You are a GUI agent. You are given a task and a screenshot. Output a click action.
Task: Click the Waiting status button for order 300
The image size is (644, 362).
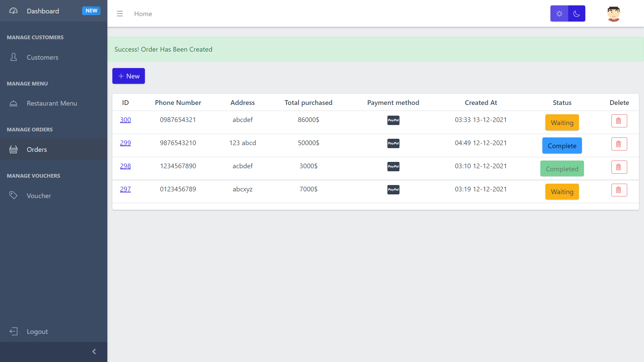pyautogui.click(x=562, y=122)
